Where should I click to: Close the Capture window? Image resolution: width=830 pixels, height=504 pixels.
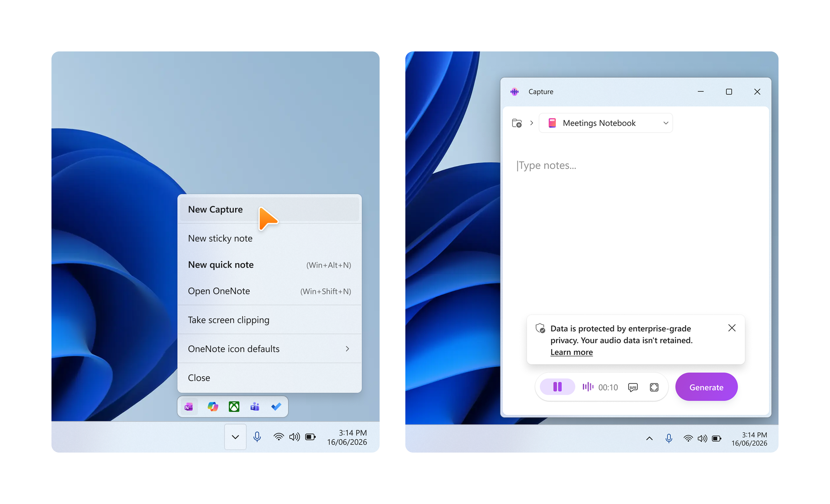757,92
